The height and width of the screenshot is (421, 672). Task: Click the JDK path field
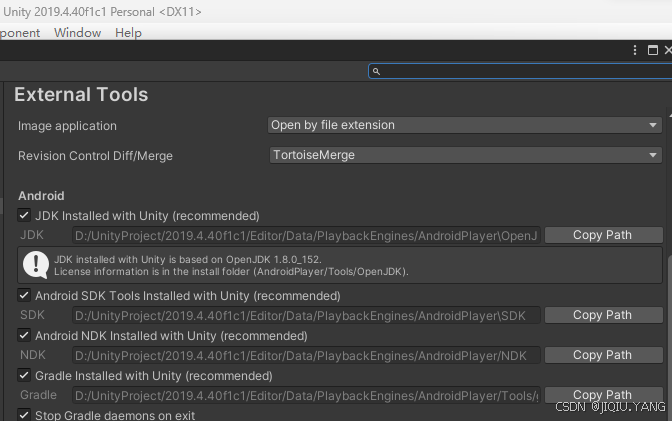pos(306,235)
